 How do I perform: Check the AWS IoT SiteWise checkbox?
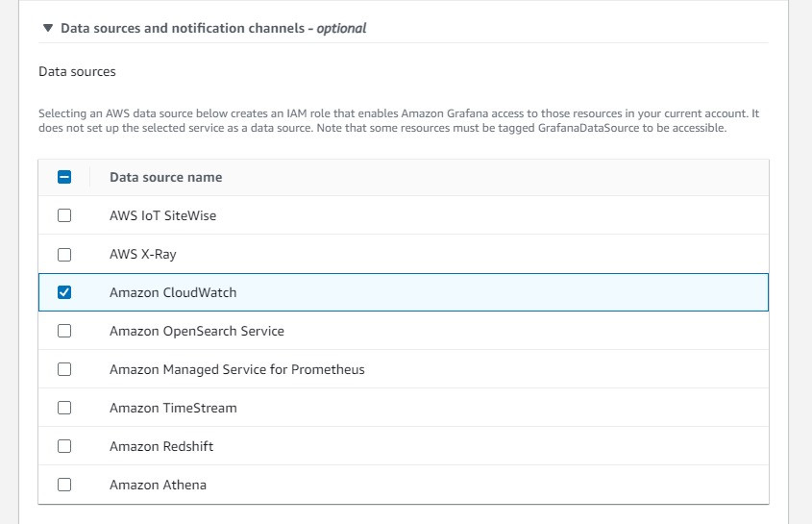(64, 215)
